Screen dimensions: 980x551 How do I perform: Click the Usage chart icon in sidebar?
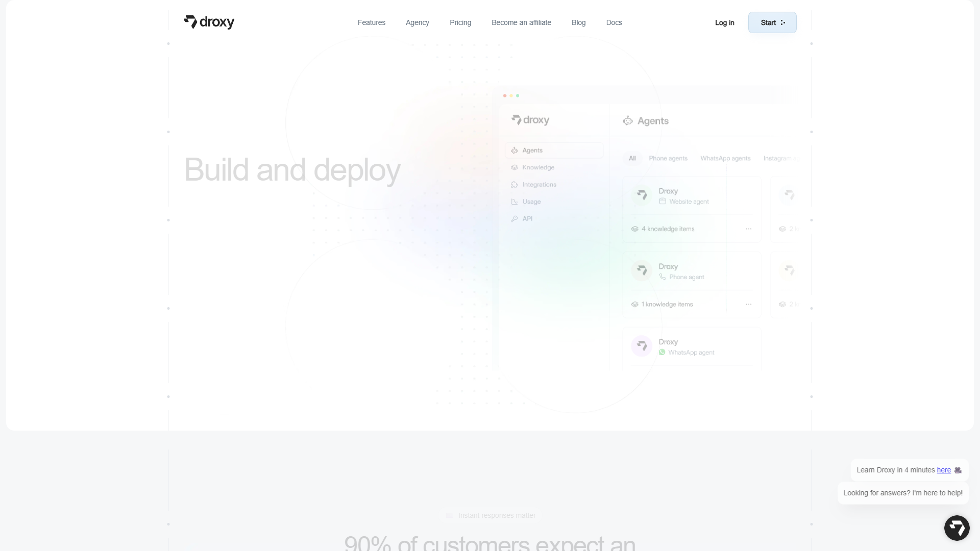coord(514,202)
